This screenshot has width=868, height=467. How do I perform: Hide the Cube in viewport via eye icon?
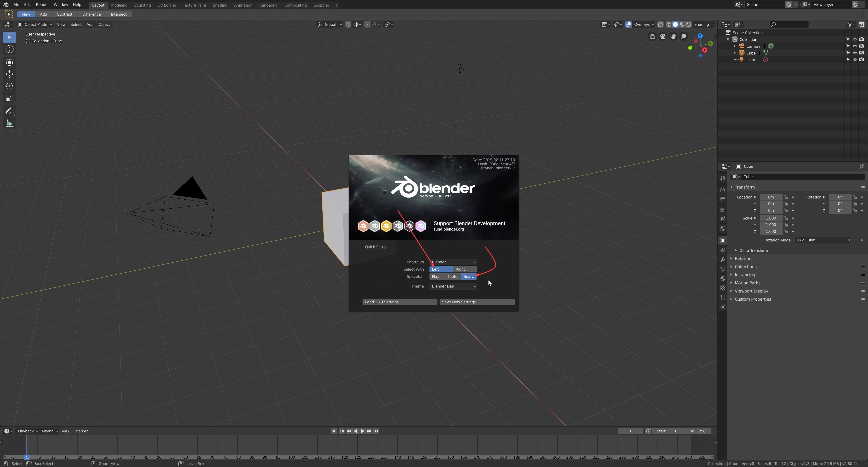tap(854, 53)
